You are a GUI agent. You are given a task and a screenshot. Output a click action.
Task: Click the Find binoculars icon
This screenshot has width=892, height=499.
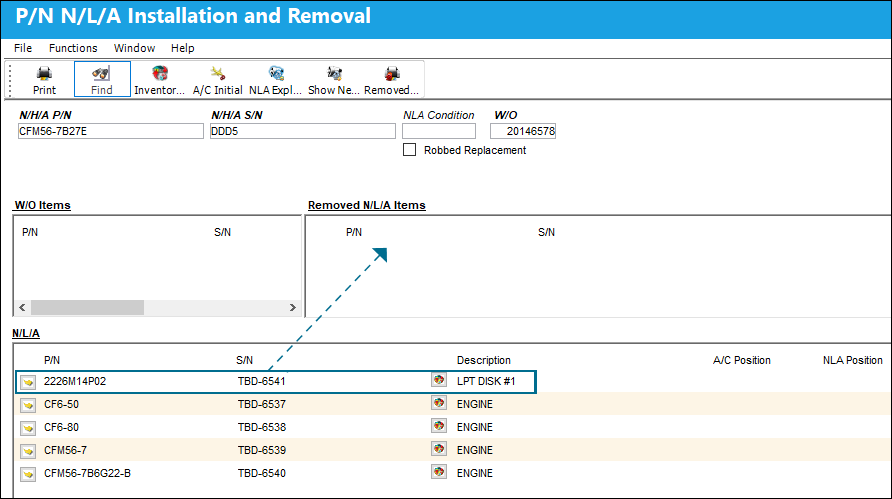pos(101,73)
